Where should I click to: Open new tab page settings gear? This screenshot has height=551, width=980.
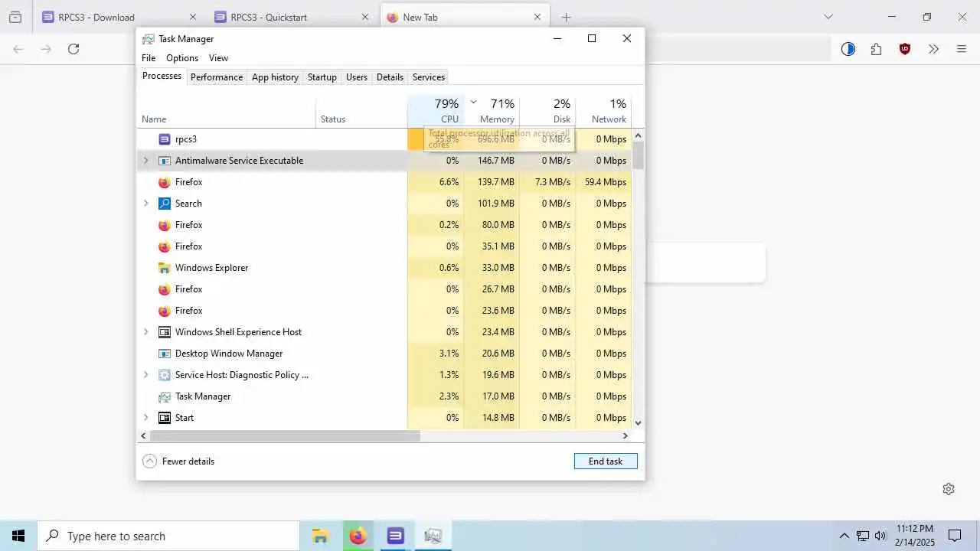pyautogui.click(x=949, y=489)
